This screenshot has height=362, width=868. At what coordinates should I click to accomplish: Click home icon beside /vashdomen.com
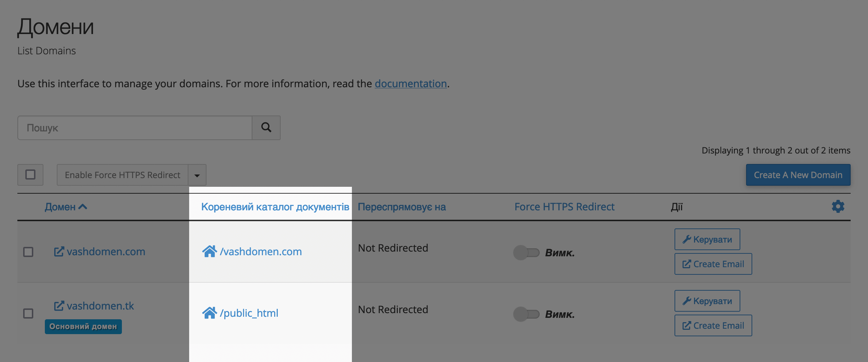pyautogui.click(x=209, y=251)
